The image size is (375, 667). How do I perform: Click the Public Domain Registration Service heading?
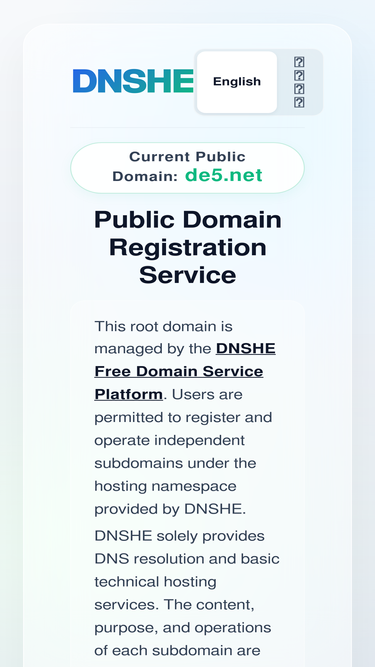(x=188, y=247)
